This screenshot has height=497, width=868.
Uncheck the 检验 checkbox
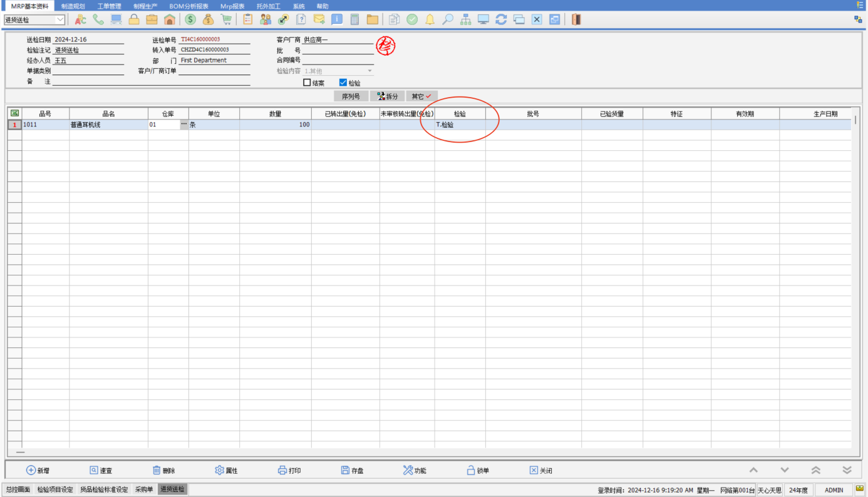343,83
